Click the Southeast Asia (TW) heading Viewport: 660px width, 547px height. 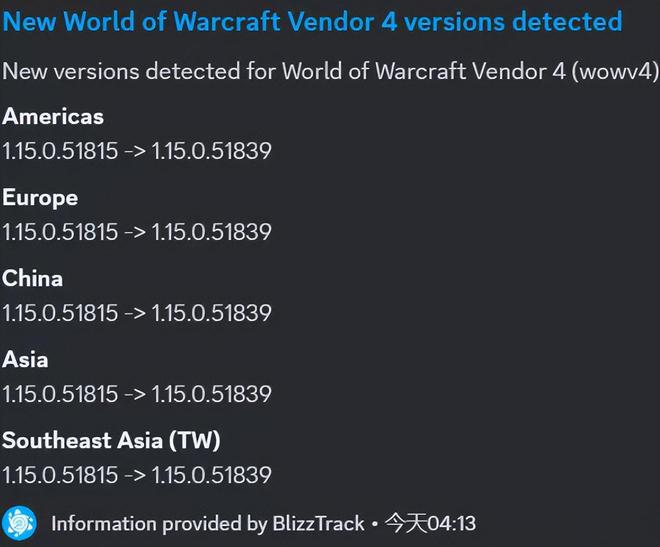point(111,441)
